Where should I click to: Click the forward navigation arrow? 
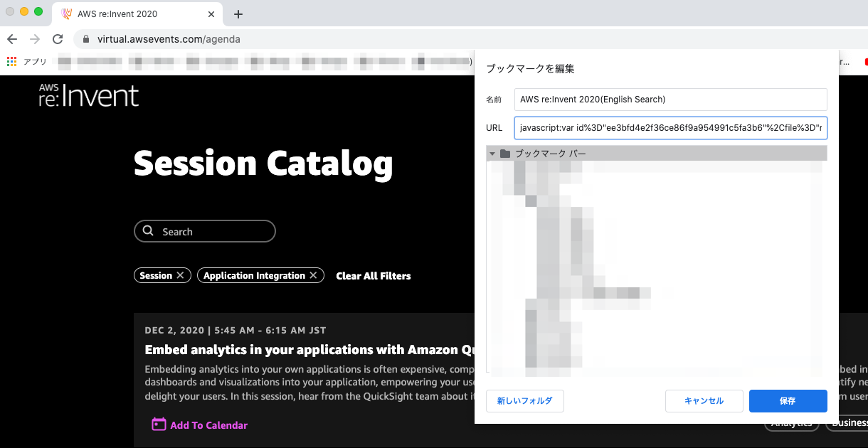coord(34,39)
